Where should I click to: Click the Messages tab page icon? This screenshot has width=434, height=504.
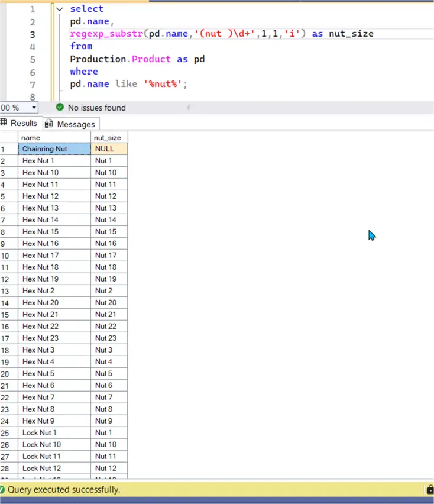point(49,124)
